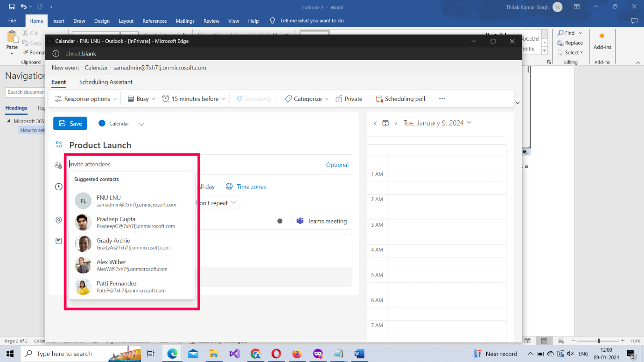
Task: Open the undo history dropdown arrow
Action: pos(31,7)
